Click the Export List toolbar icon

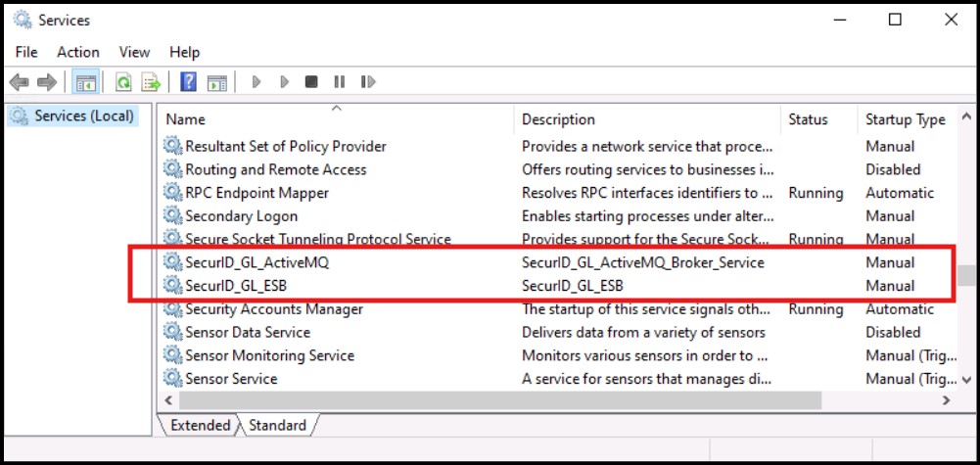coord(151,82)
